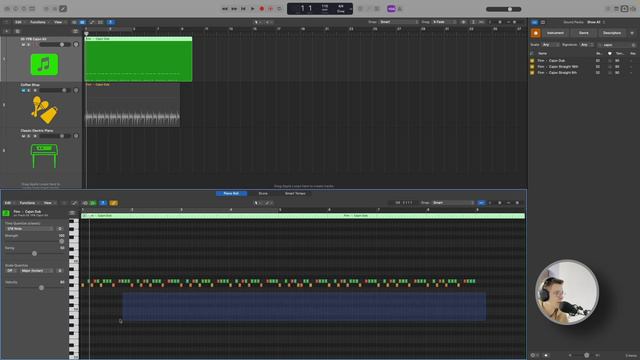This screenshot has height=360, width=640.
Task: Click the Instrument filter button in Loop Browser
Action: click(x=555, y=33)
